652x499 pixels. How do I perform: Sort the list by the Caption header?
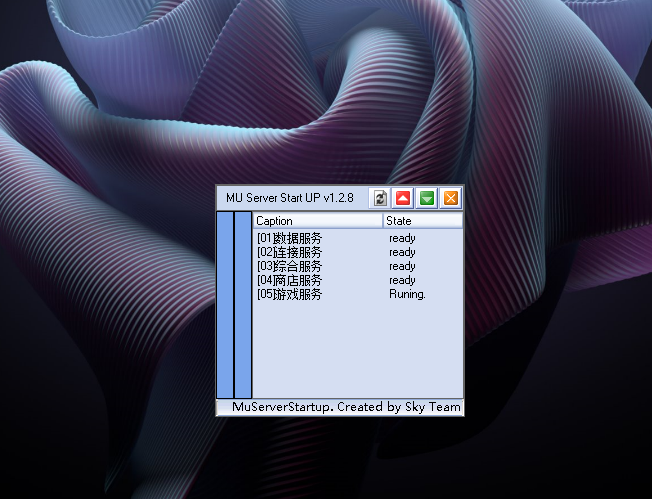(318, 221)
